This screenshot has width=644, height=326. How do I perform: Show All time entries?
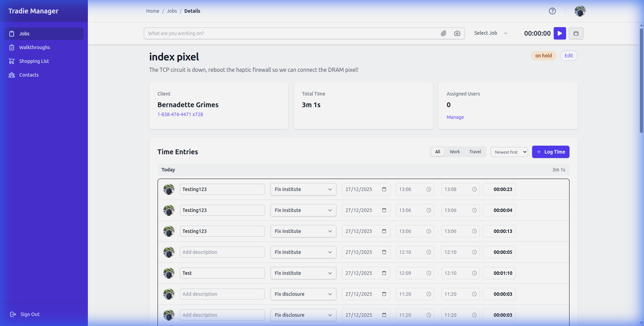pos(437,151)
